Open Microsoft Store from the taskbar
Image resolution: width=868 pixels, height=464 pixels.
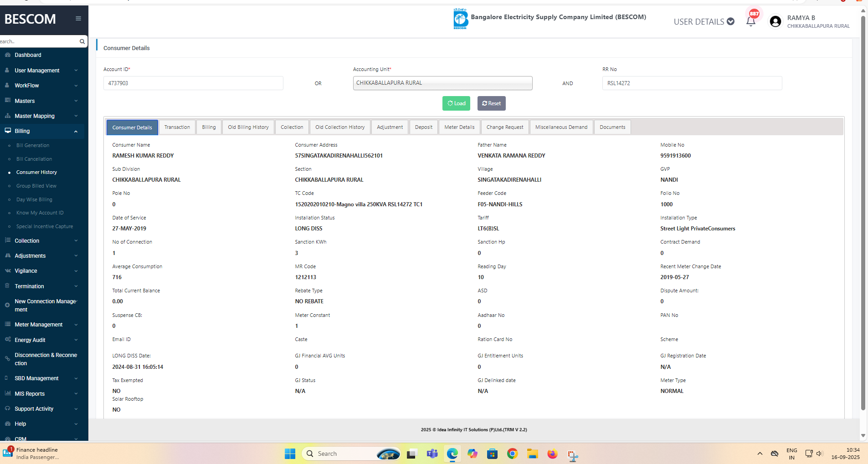tap(492, 454)
